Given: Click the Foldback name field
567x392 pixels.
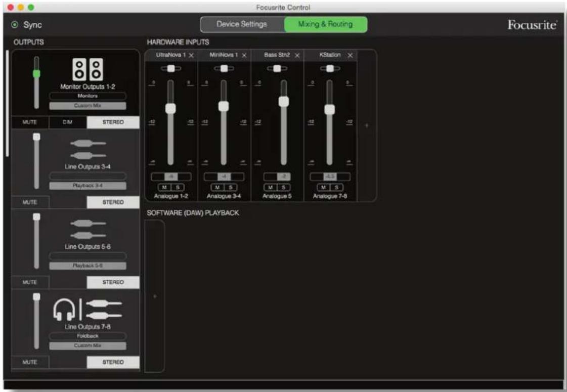Looking at the screenshot, I should pos(88,336).
